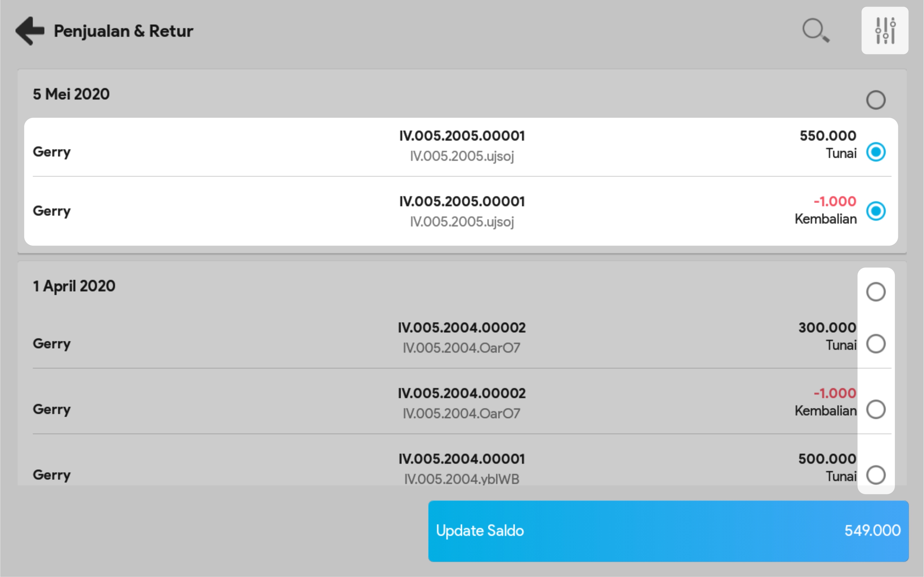Click the 5 Mei 2020 date header

tap(71, 94)
